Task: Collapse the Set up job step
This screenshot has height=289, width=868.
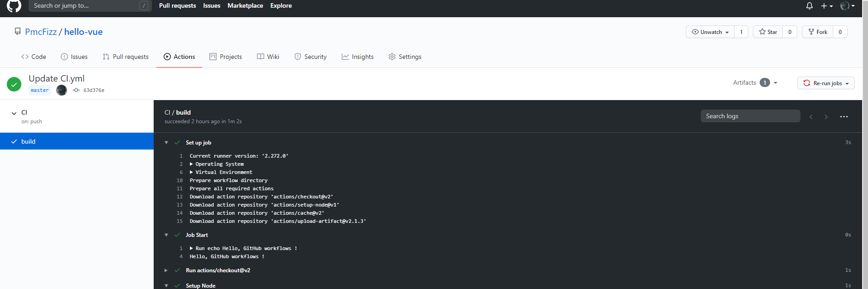Action: 166,143
